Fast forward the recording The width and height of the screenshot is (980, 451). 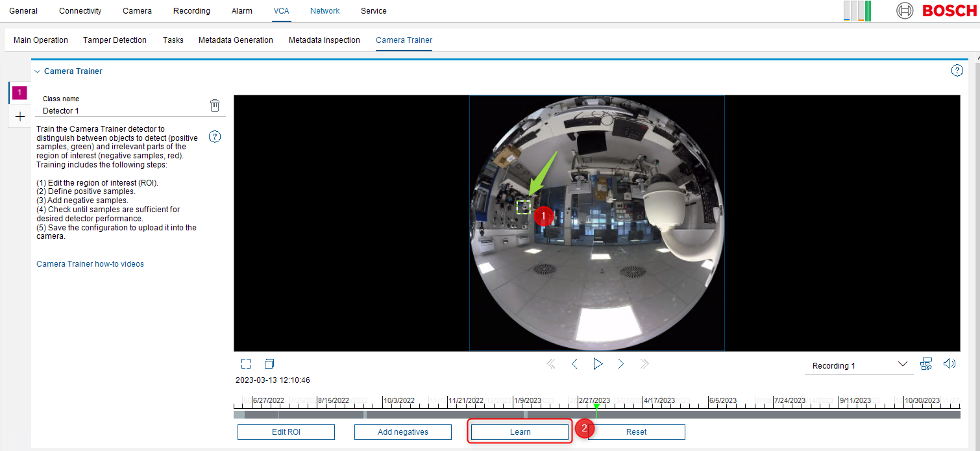(x=644, y=364)
